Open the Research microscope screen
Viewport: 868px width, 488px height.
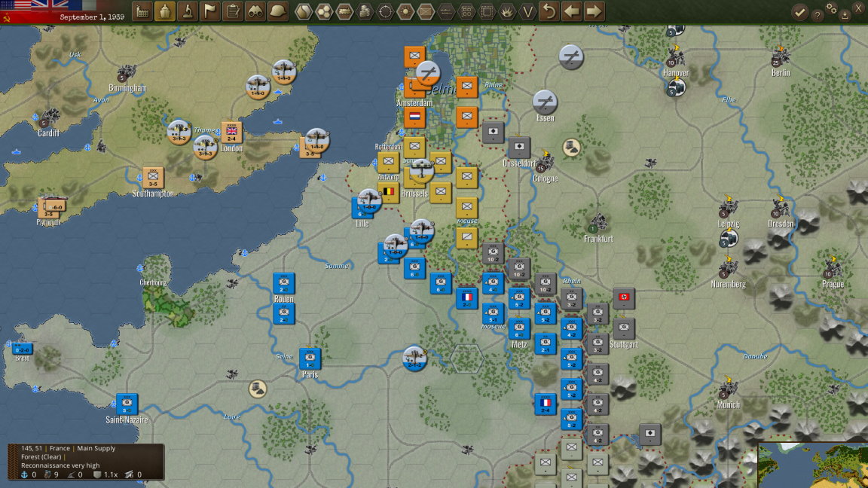(188, 11)
